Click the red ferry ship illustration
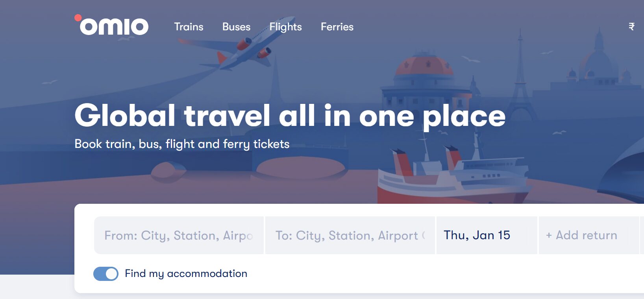644x299 pixels. pos(453,179)
